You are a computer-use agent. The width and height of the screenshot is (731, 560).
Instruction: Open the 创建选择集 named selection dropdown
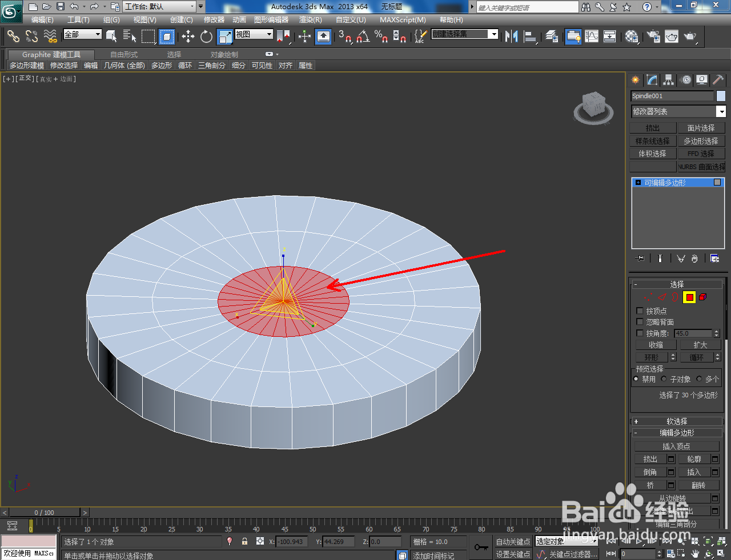465,34
